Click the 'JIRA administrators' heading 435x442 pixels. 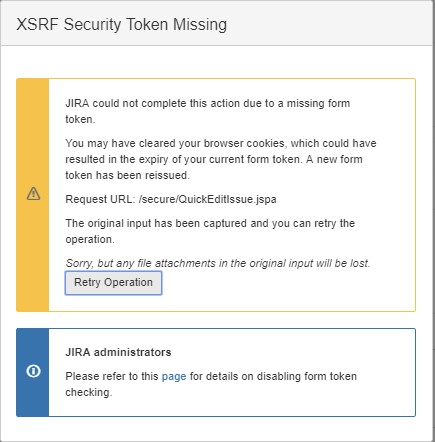118,352
